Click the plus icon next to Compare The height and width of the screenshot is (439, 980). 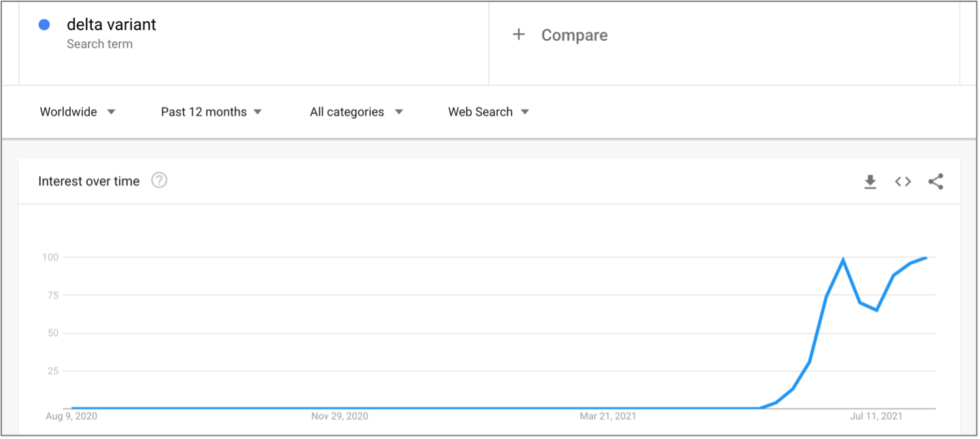coord(519,35)
